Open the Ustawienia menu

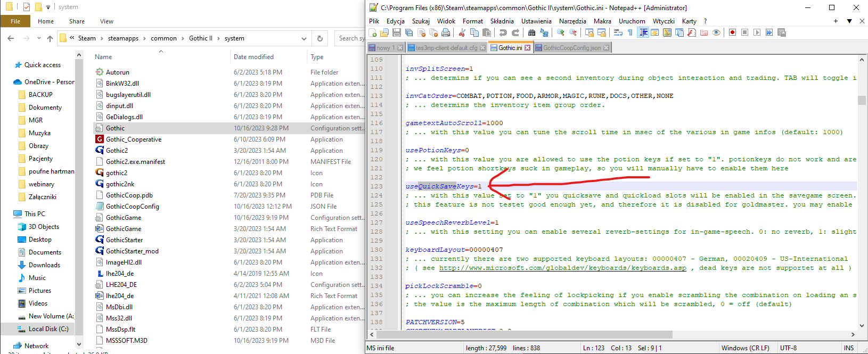(x=536, y=21)
